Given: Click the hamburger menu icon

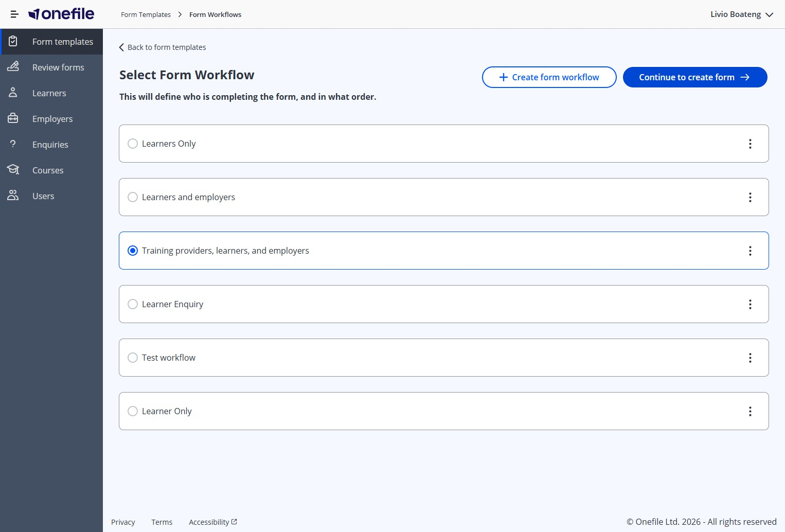Looking at the screenshot, I should [x=14, y=14].
